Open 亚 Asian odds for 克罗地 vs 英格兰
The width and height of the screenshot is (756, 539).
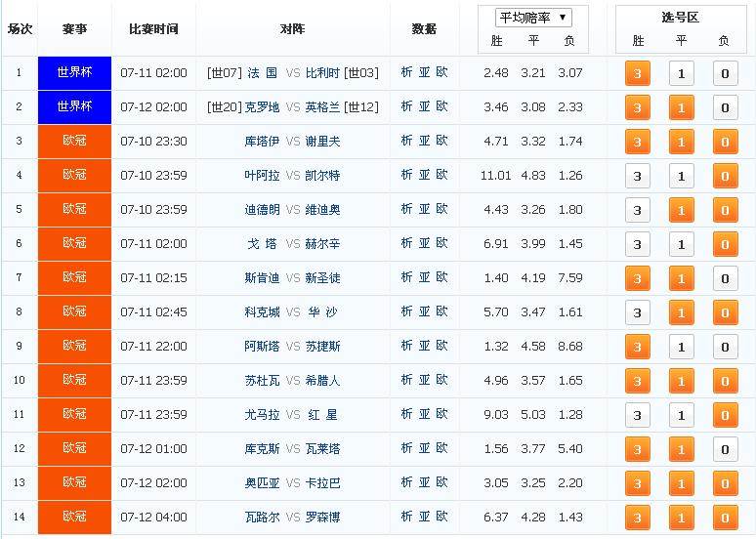coord(424,106)
